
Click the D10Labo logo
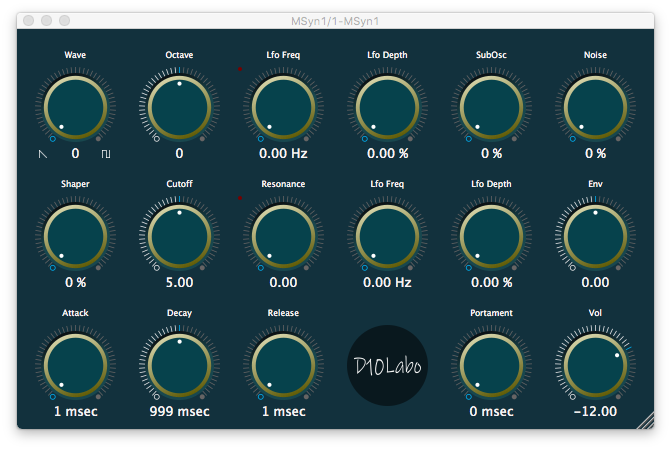(387, 366)
